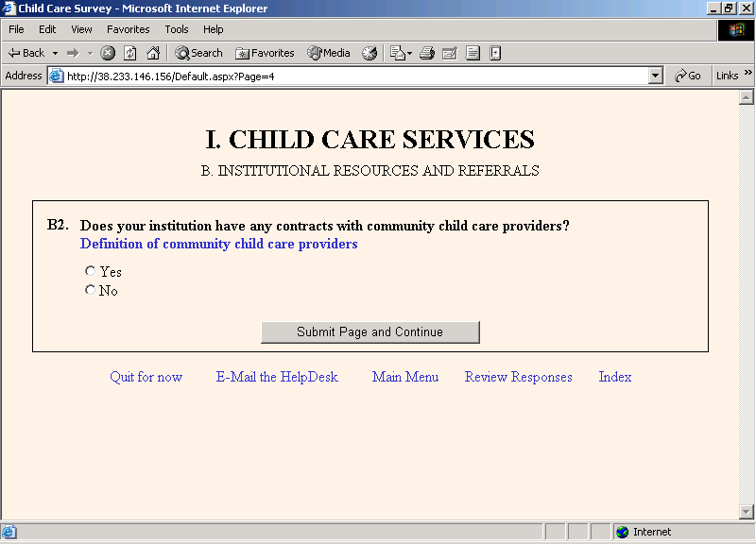Click E-Mail the HelpDesk link
Image resolution: width=756 pixels, height=544 pixels.
click(277, 377)
